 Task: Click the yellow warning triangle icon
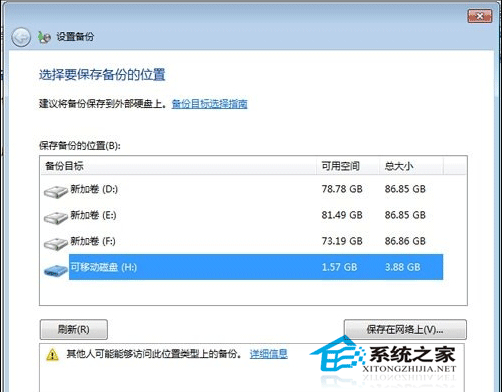(x=52, y=354)
